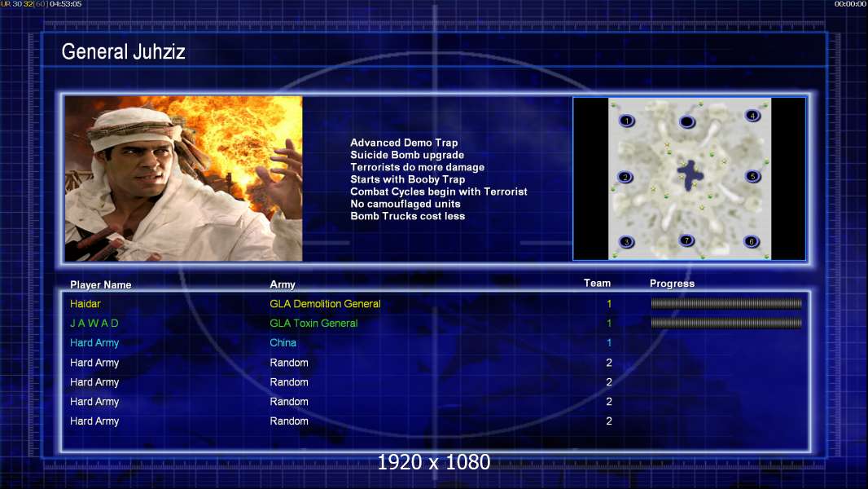Click the unnumbered black start marker on minimap
The width and height of the screenshot is (868, 489).
(x=687, y=121)
